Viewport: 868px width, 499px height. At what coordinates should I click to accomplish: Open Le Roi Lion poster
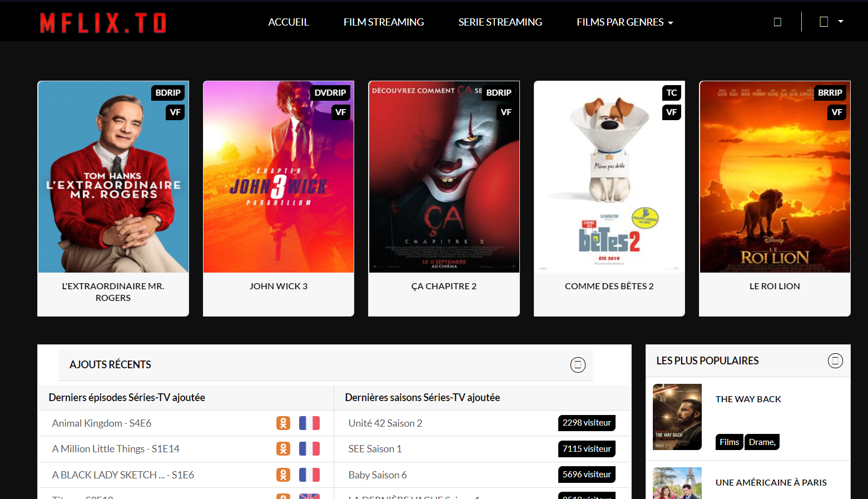pyautogui.click(x=775, y=177)
